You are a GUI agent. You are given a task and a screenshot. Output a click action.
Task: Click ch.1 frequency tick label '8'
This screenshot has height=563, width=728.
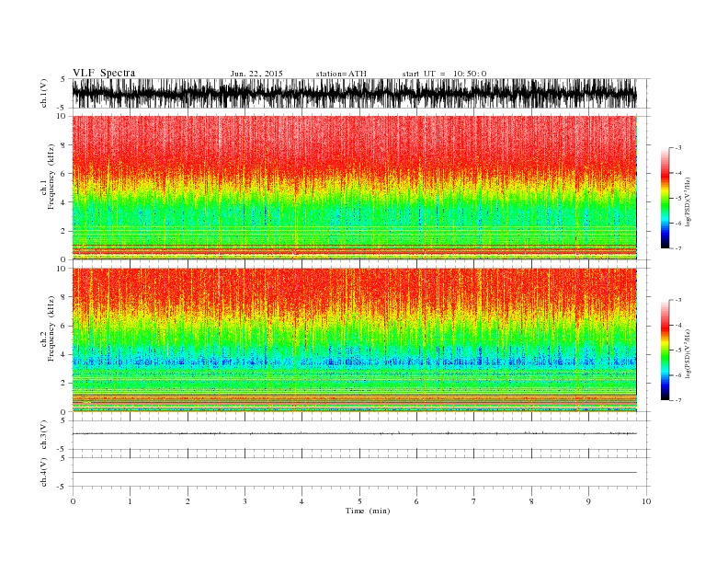pyautogui.click(x=63, y=145)
